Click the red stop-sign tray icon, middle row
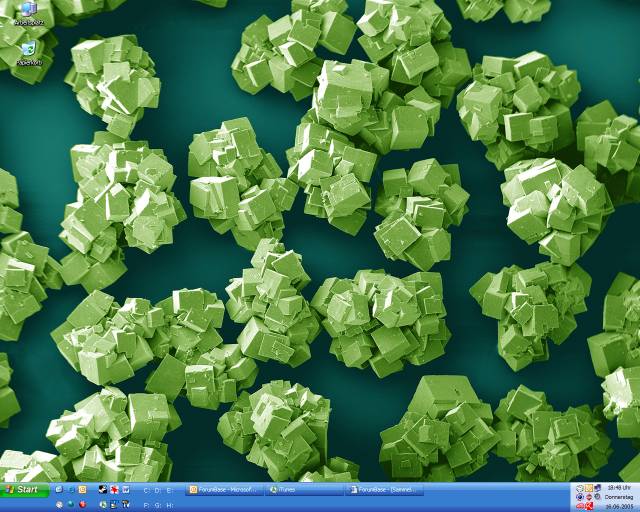 click(589, 497)
